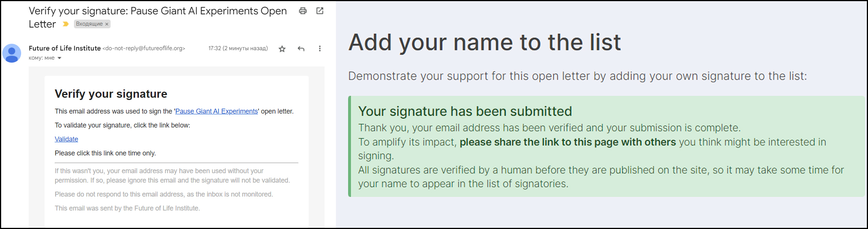Click the 'Verify your signature' heading

pyautogui.click(x=111, y=94)
